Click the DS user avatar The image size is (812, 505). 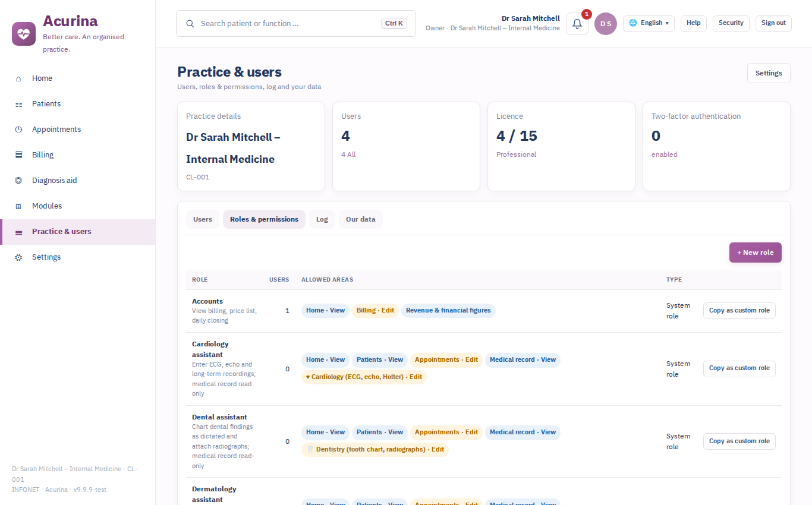click(606, 24)
